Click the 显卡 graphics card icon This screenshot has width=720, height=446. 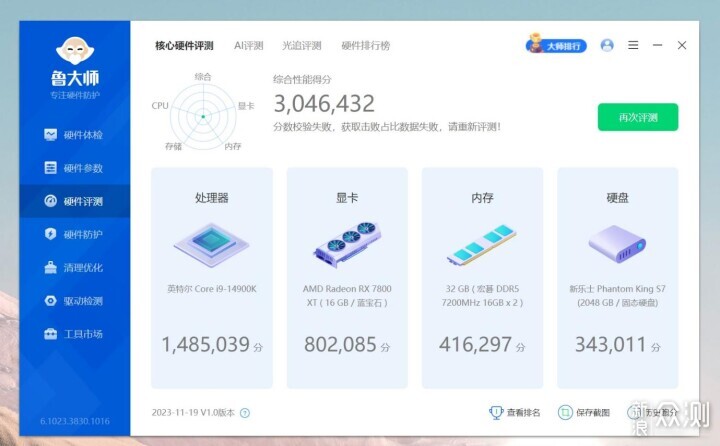(347, 244)
